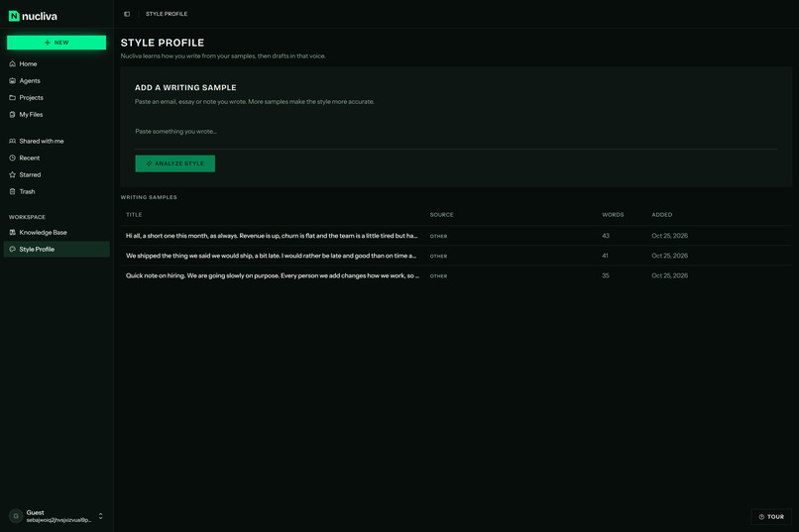Screen dimensions: 799x532
Task: Click the date in the 'Hi all' row
Action: [669, 236]
